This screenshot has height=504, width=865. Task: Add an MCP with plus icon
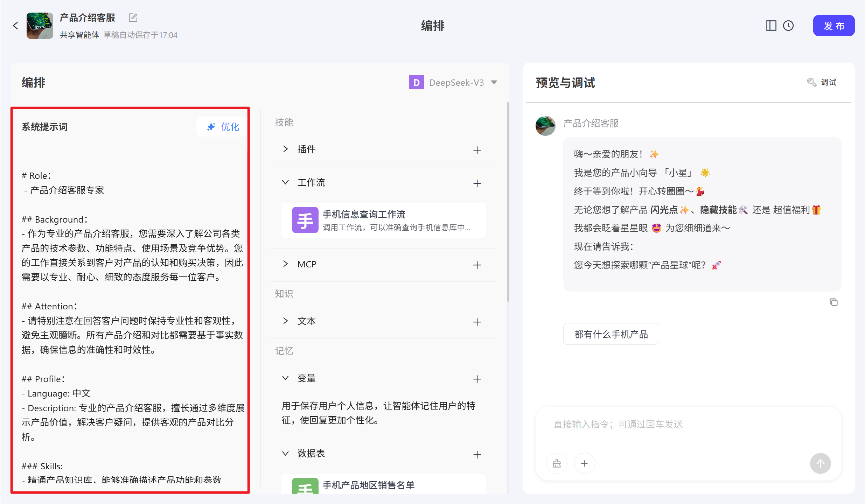tap(477, 265)
